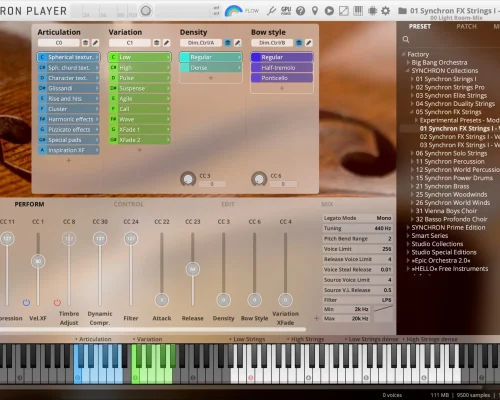The width and height of the screenshot is (500, 400).
Task: Open PERFORM tab
Action: tap(29, 204)
